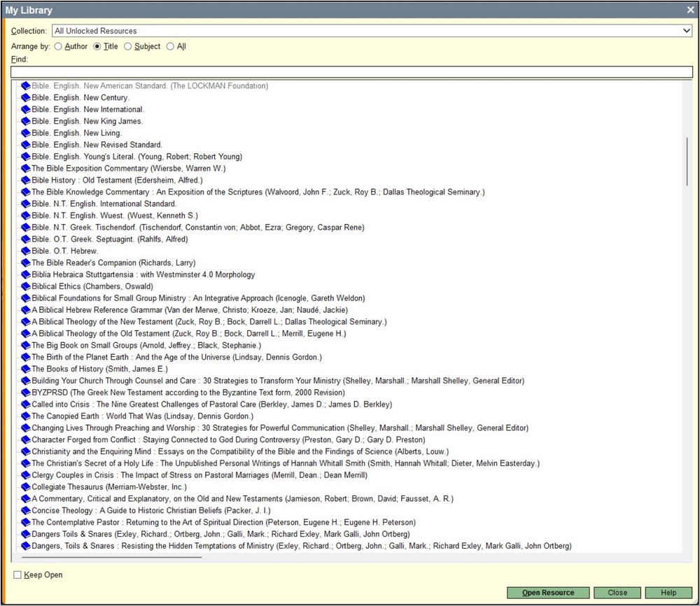Select The Christian's Secret of a Holy Life
This screenshot has width=700, height=606.
click(x=286, y=463)
